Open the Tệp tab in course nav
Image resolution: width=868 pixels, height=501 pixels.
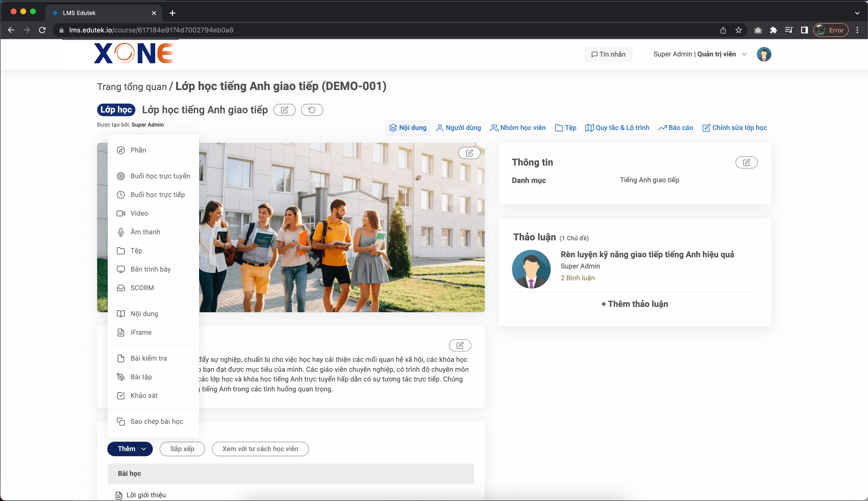[565, 128]
